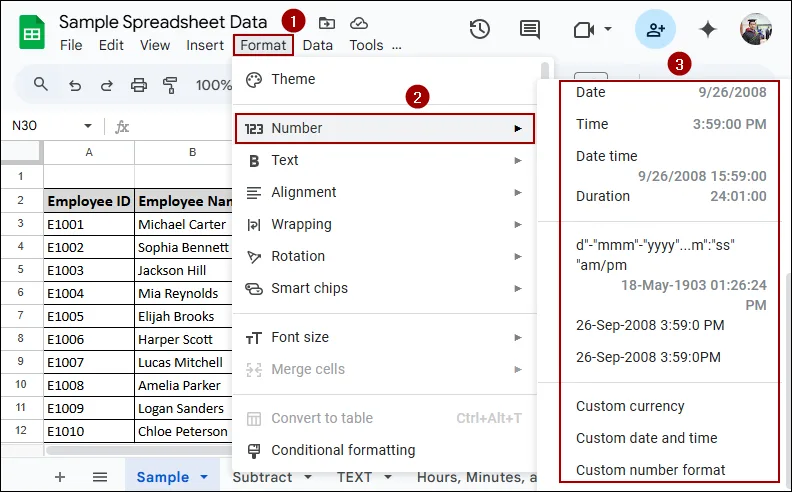792x492 pixels.
Task: Open version history clock icon
Action: point(479,29)
